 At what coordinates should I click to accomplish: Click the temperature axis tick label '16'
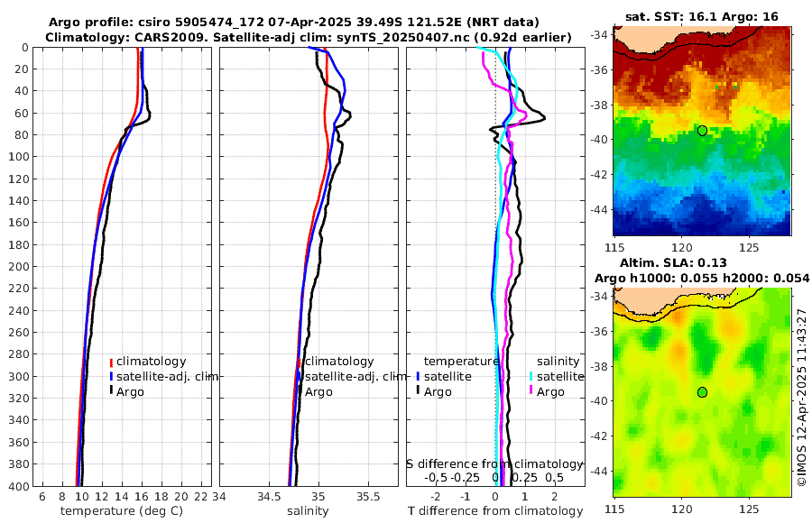pos(142,497)
